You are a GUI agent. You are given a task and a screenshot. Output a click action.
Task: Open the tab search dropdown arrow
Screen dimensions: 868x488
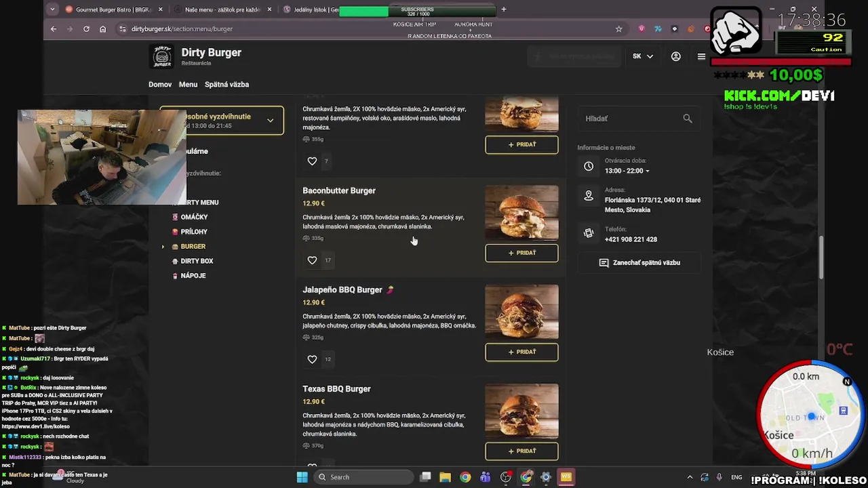[x=52, y=9]
